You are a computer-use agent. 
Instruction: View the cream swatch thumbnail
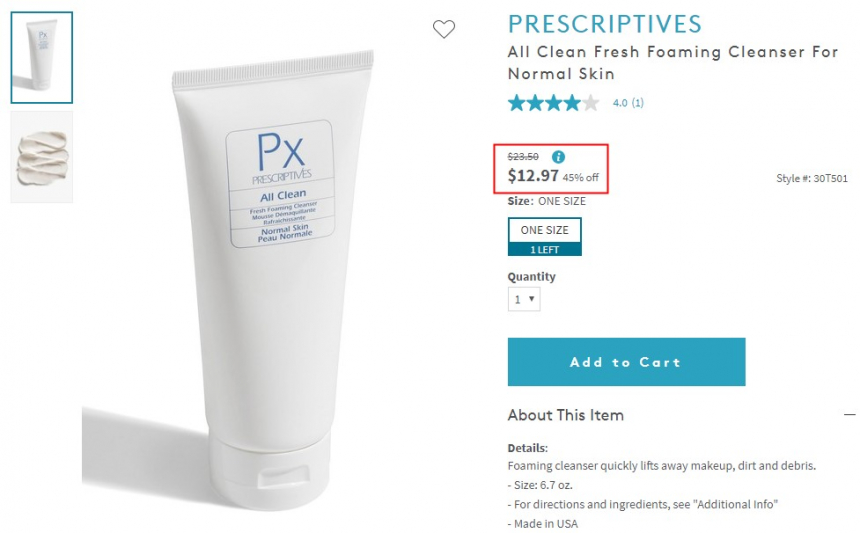click(42, 157)
